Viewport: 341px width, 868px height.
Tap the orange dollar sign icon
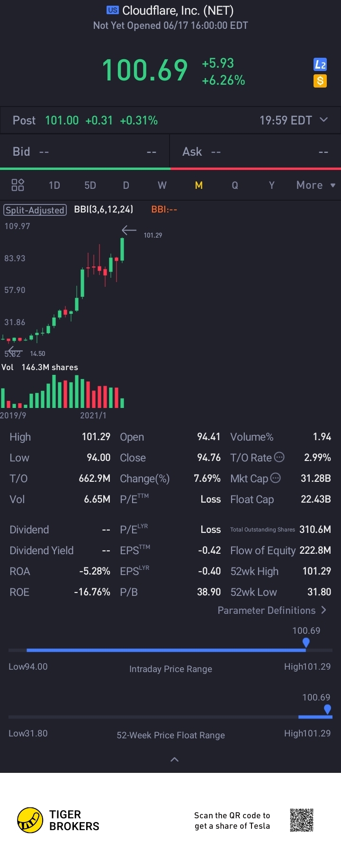coord(320,81)
